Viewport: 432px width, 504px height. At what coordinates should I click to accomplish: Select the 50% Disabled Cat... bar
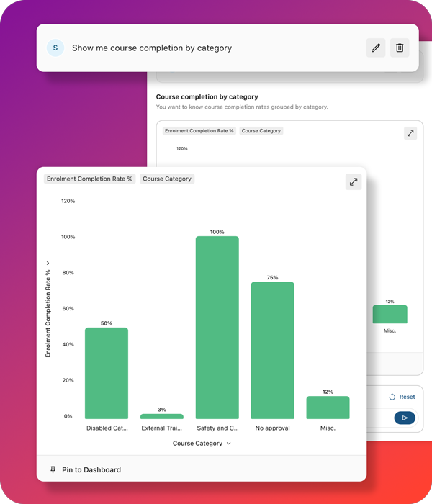[x=107, y=373]
